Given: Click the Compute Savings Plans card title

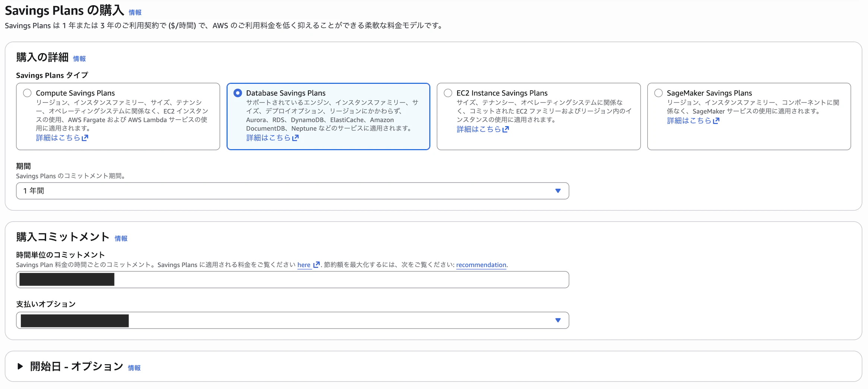Looking at the screenshot, I should [75, 93].
